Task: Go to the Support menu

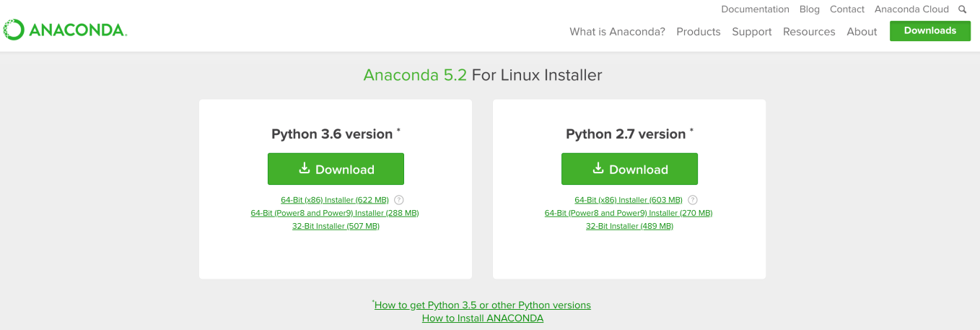Action: click(x=752, y=32)
